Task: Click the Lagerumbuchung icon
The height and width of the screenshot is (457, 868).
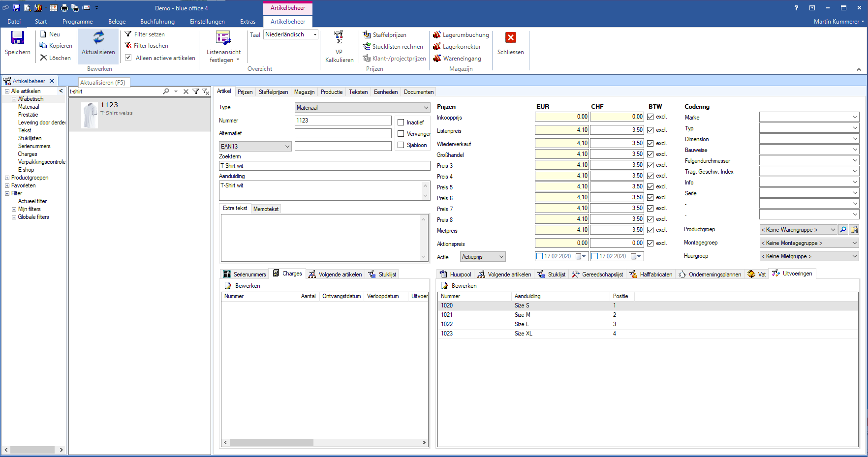Action: coord(437,35)
